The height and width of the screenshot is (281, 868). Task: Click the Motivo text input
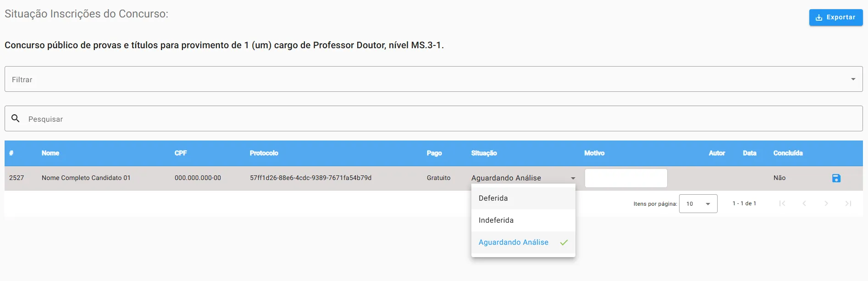coord(625,178)
